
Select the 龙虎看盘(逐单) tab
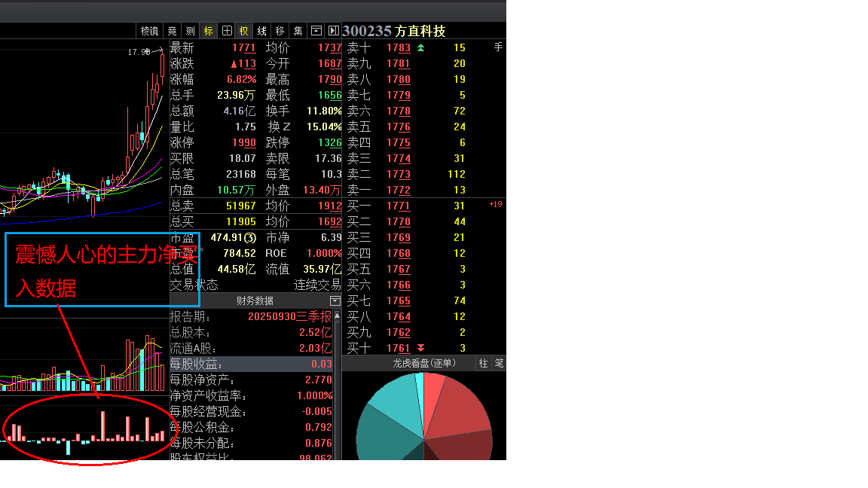[x=424, y=363]
